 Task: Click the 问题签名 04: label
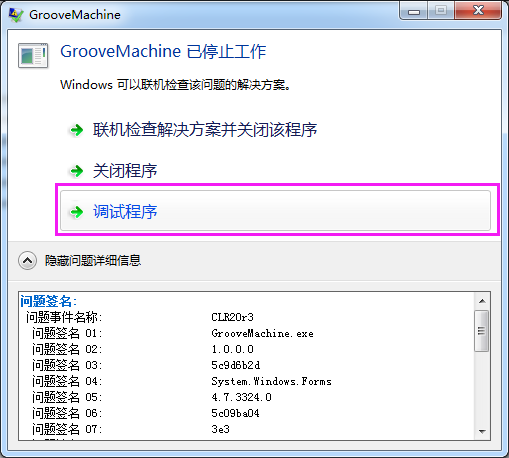(x=67, y=381)
